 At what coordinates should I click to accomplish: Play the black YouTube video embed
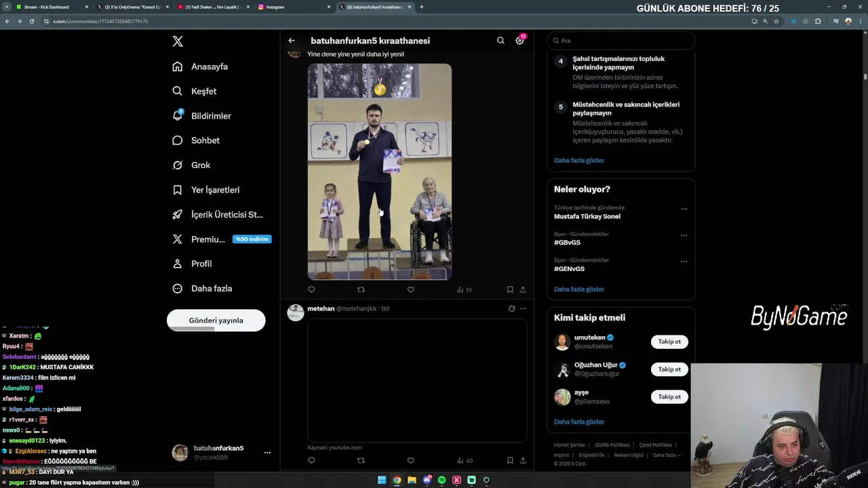417,380
